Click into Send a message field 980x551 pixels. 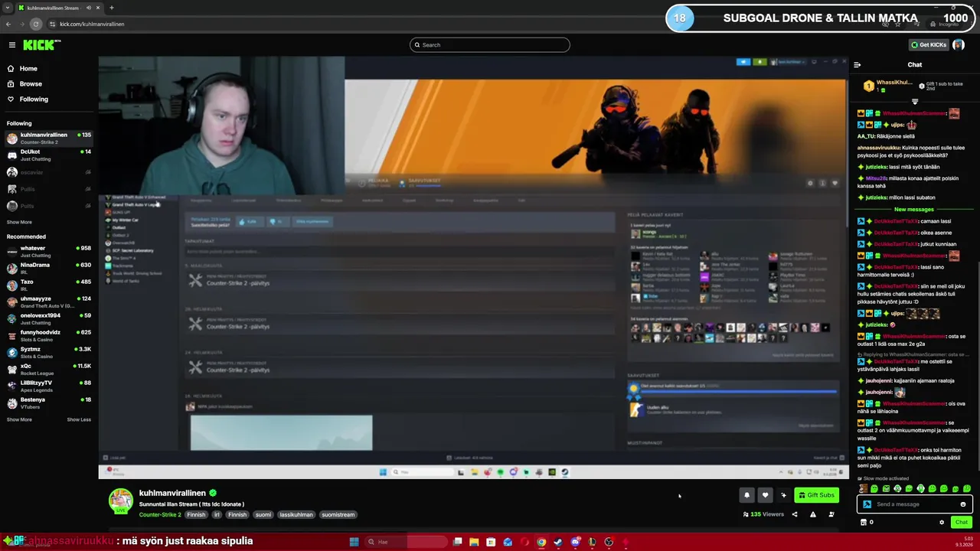[916, 504]
